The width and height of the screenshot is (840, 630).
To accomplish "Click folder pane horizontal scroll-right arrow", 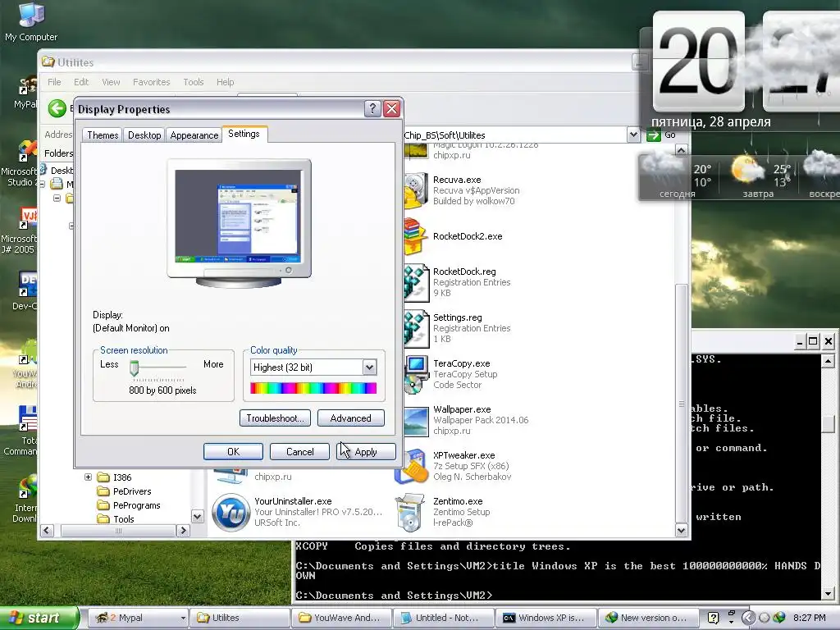I will click(184, 531).
